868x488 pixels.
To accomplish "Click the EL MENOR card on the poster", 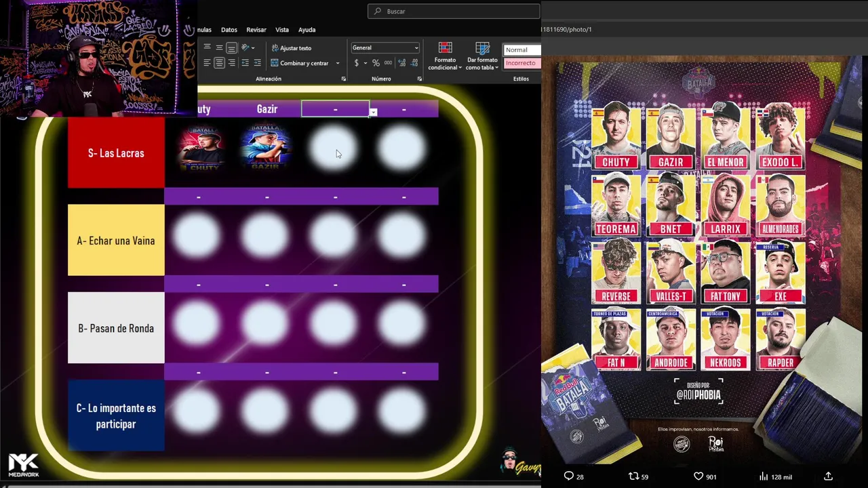I will (x=726, y=136).
